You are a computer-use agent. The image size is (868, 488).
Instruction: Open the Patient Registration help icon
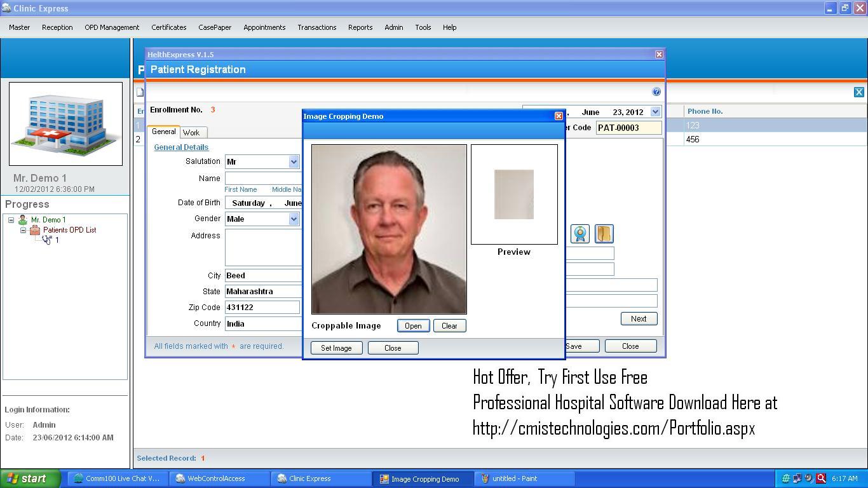tap(656, 91)
